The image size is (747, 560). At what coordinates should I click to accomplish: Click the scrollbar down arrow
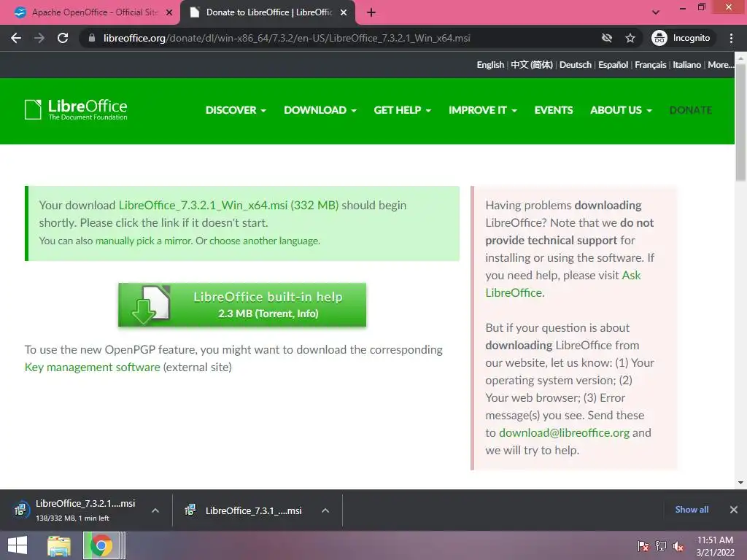[x=740, y=483]
